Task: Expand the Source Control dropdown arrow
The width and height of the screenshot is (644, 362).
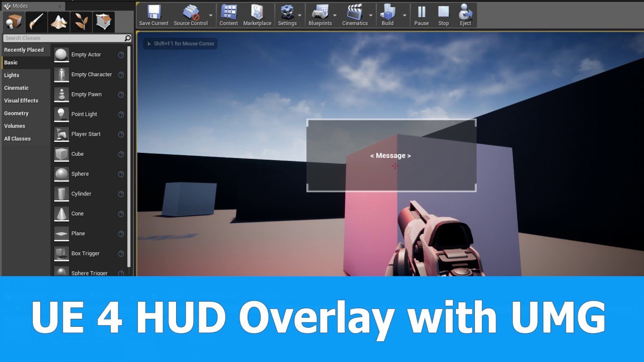Action: [x=211, y=16]
